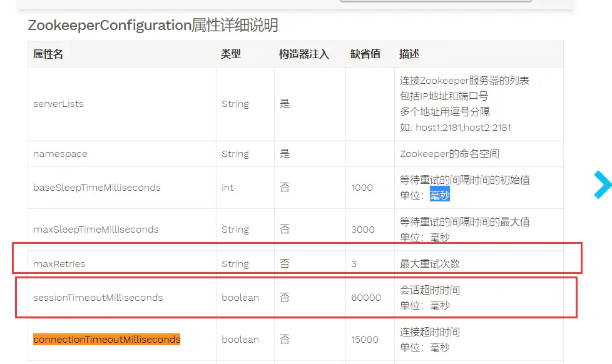Image resolution: width=612 pixels, height=364 pixels.
Task: Click the 缺省值 column header
Action: coord(365,54)
